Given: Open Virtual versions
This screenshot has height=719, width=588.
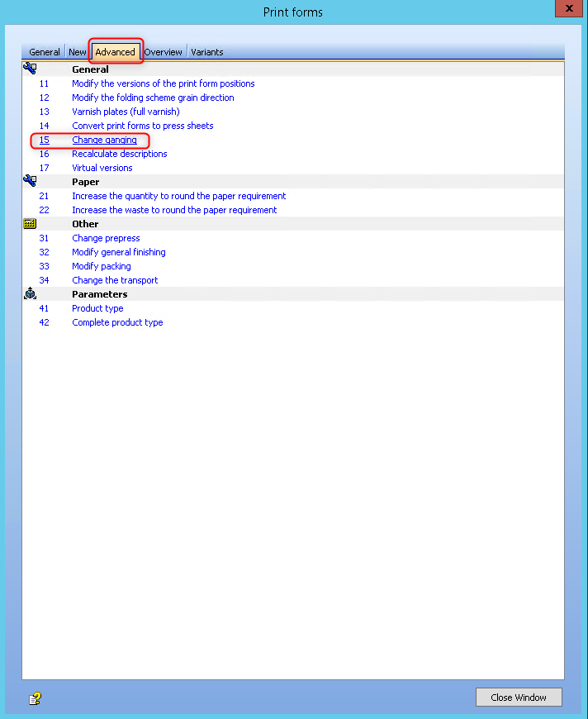Looking at the screenshot, I should pos(102,168).
